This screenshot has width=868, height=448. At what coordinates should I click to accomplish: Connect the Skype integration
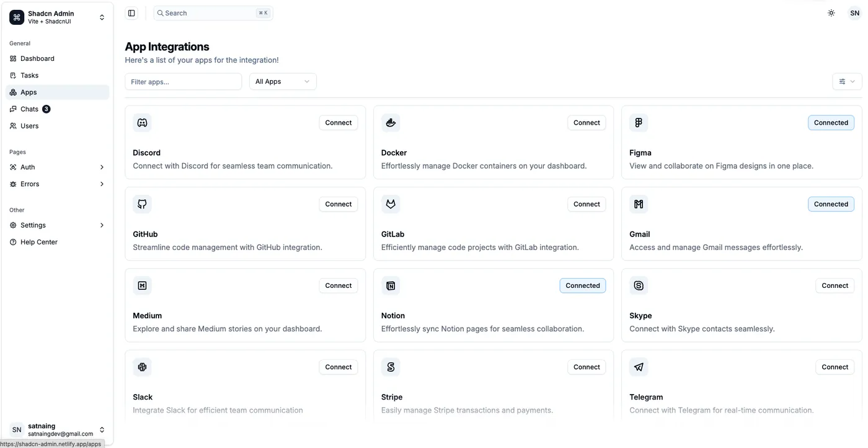click(835, 285)
